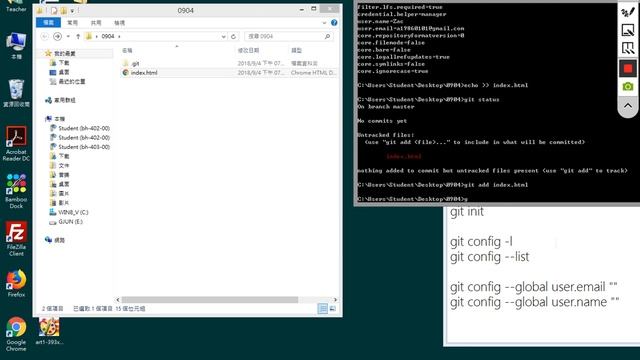The height and width of the screenshot is (360, 640).
Task: Open the quick access toolbar customize dropdown
Action: (x=73, y=11)
